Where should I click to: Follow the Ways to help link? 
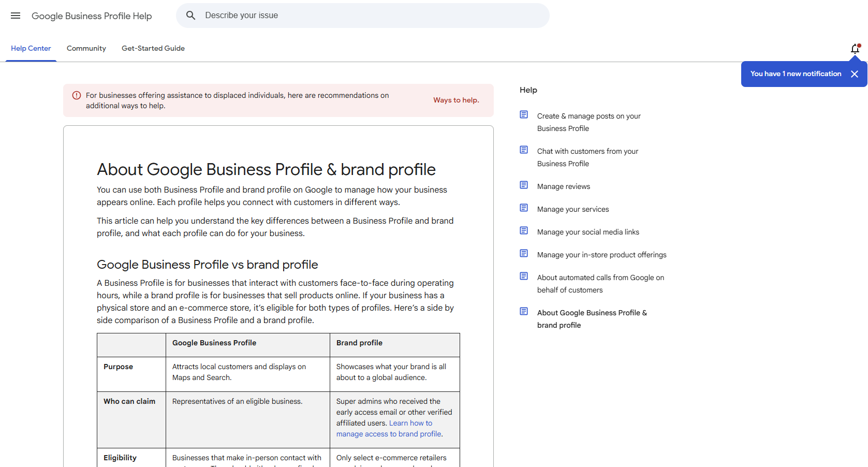(x=456, y=100)
